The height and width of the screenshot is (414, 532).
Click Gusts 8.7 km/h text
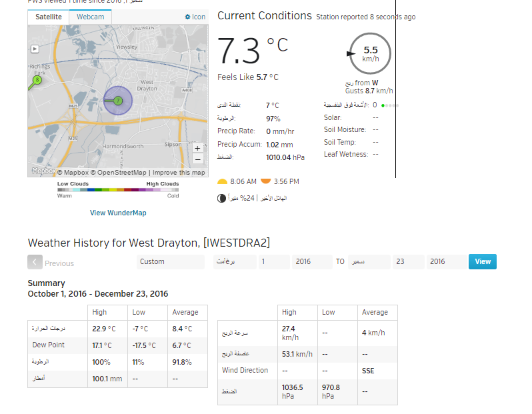point(369,91)
